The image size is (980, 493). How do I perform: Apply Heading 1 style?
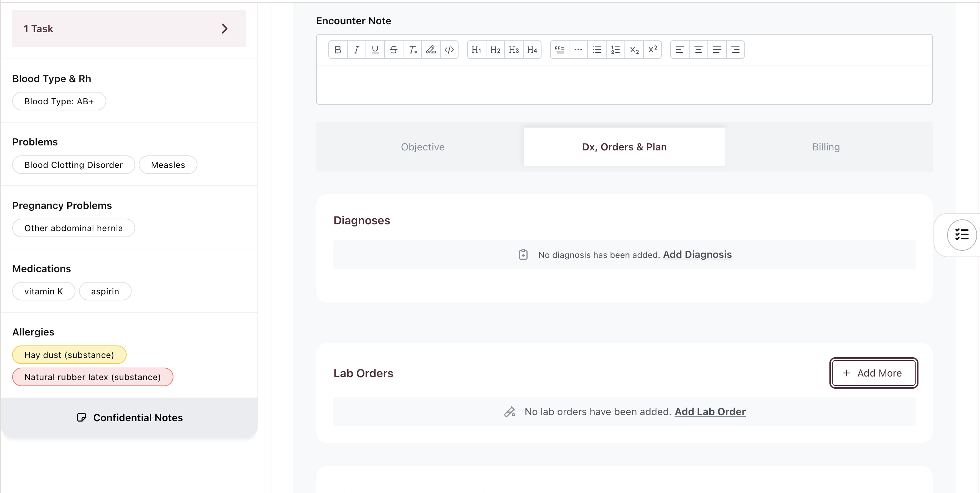[x=476, y=50]
